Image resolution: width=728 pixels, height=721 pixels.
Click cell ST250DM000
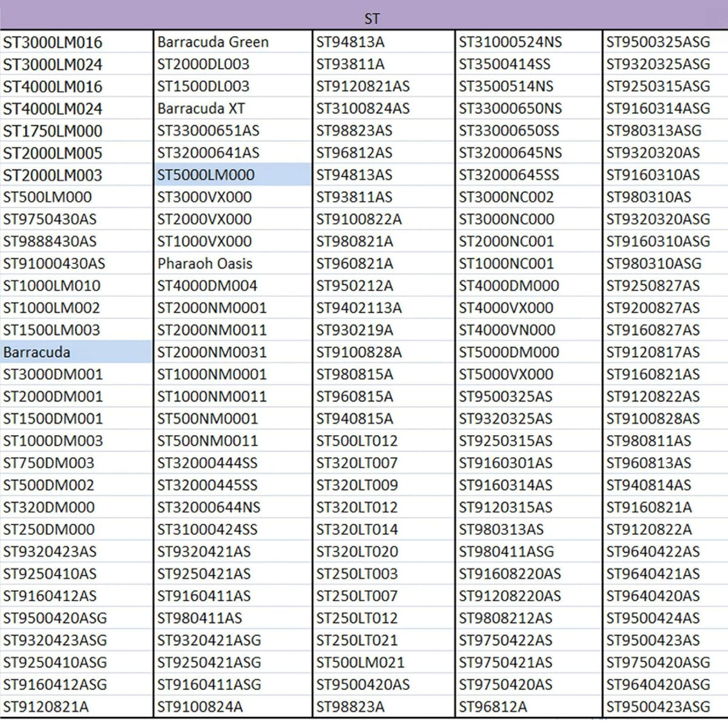click(76, 529)
